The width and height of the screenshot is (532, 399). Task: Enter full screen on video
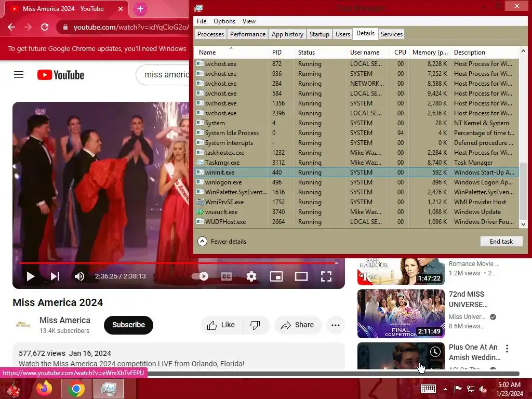(x=326, y=276)
